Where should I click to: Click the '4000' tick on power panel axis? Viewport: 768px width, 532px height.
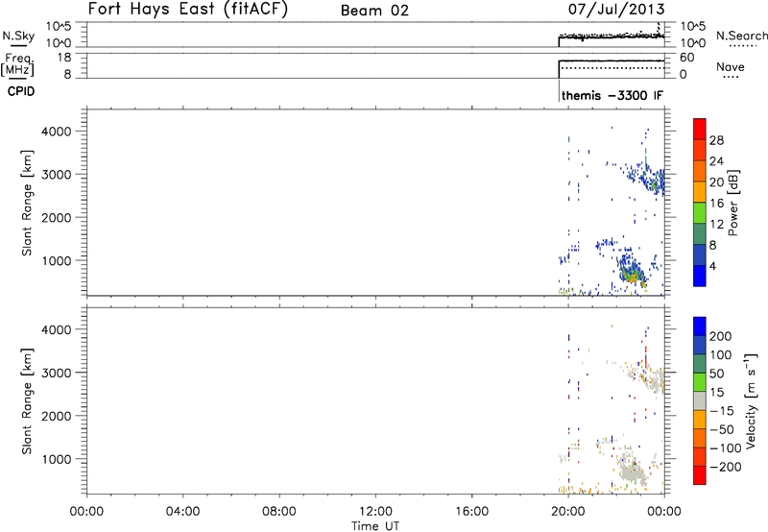pos(56,132)
